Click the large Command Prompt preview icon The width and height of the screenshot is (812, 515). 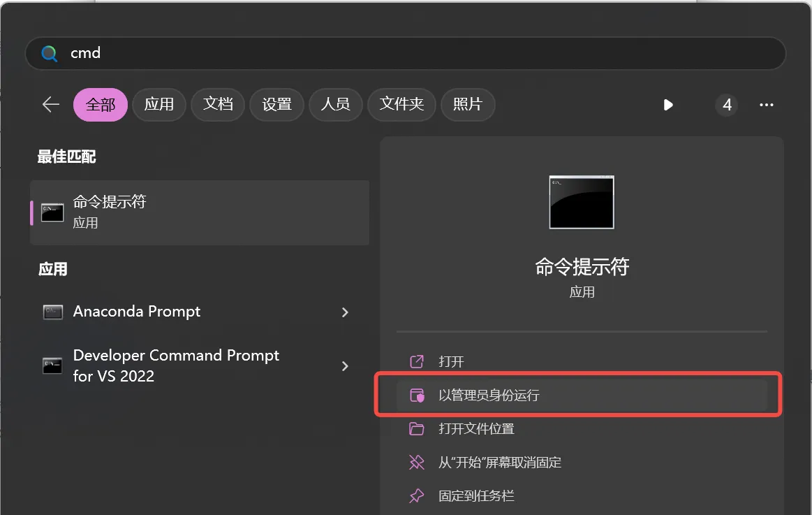[582, 202]
